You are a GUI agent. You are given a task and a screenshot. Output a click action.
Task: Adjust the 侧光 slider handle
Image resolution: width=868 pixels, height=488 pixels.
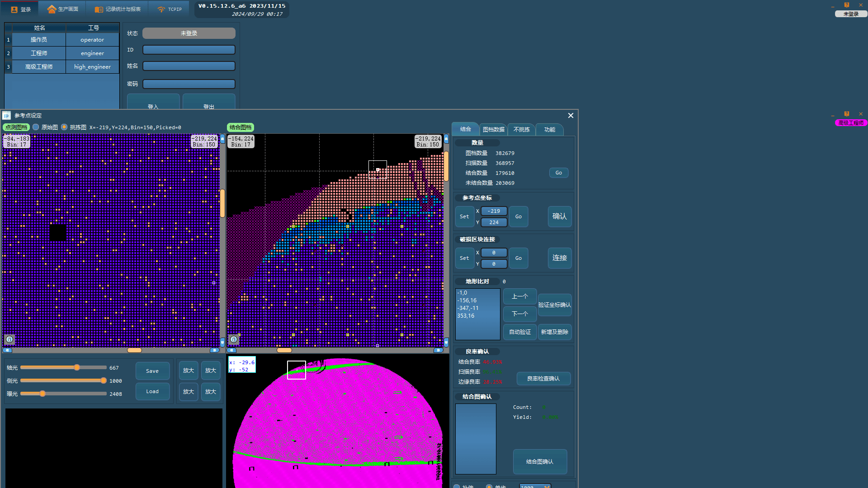coord(104,381)
